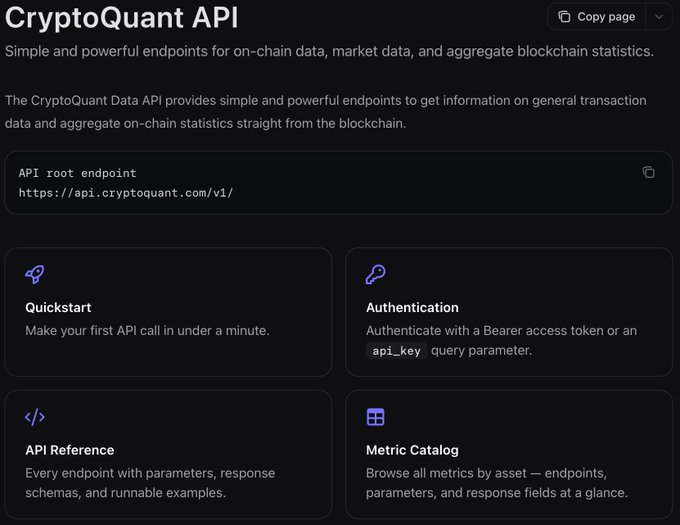Click the Copy page button
This screenshot has height=525, width=680.
click(x=597, y=16)
